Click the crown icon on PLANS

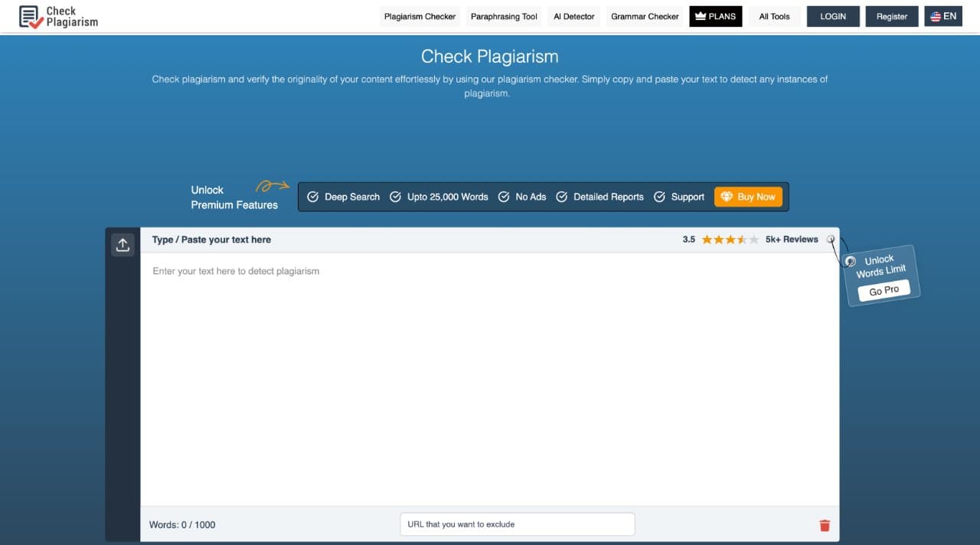700,16
